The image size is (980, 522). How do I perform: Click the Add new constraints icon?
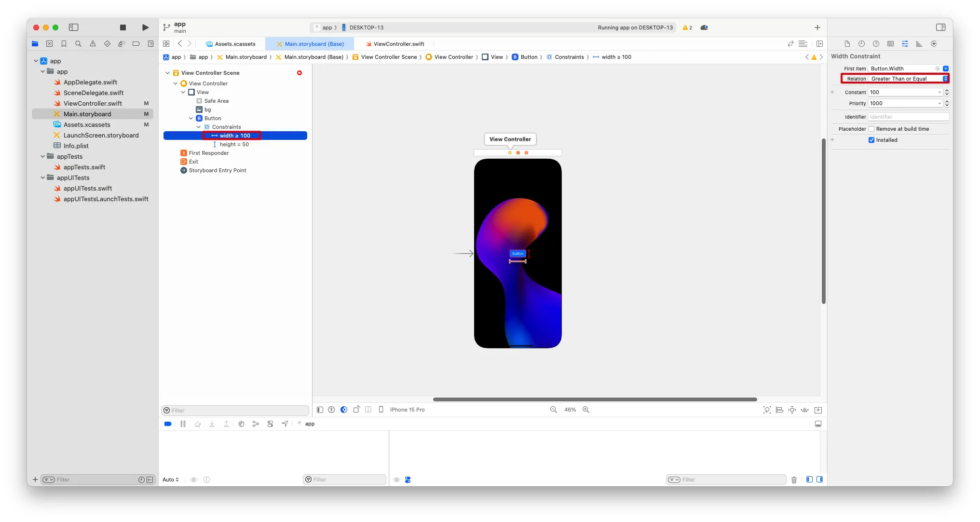[792, 410]
